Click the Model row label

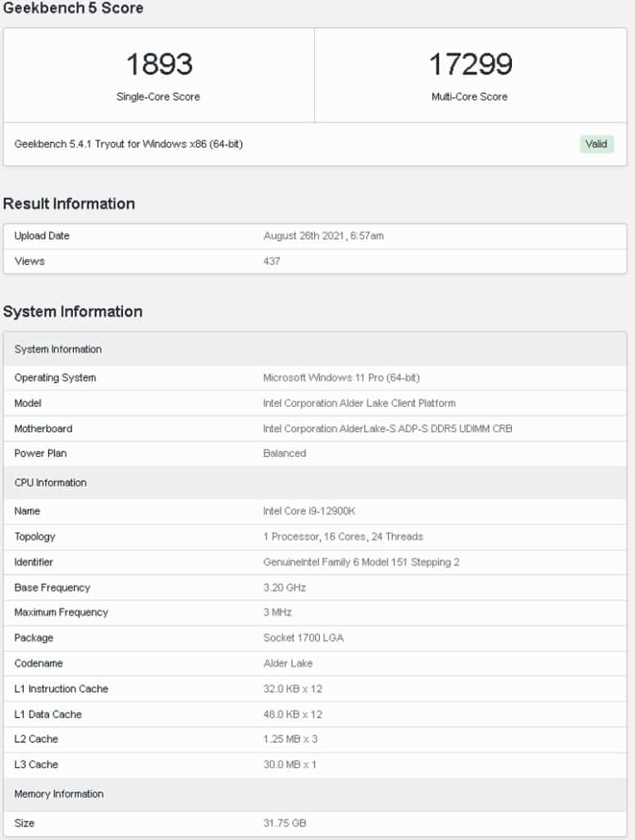click(28, 404)
